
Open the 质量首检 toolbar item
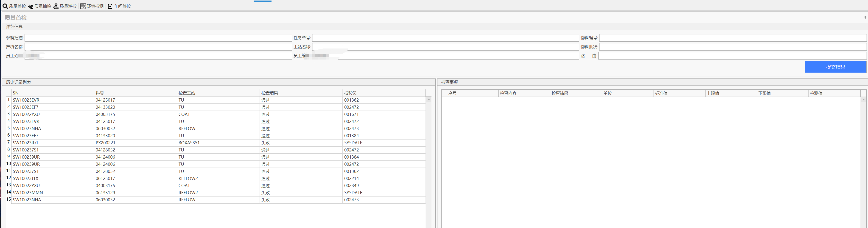(x=14, y=6)
